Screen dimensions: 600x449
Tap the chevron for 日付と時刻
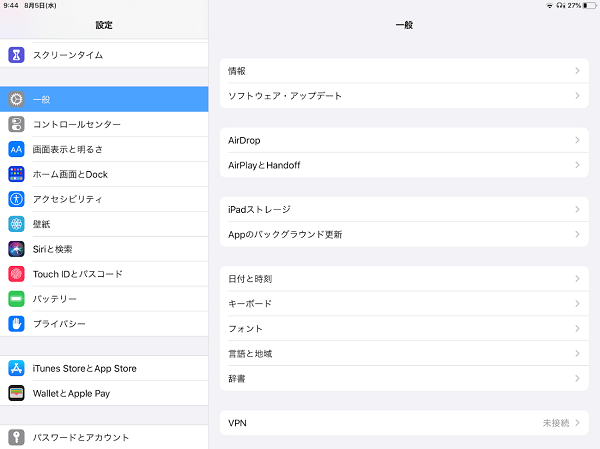(577, 279)
